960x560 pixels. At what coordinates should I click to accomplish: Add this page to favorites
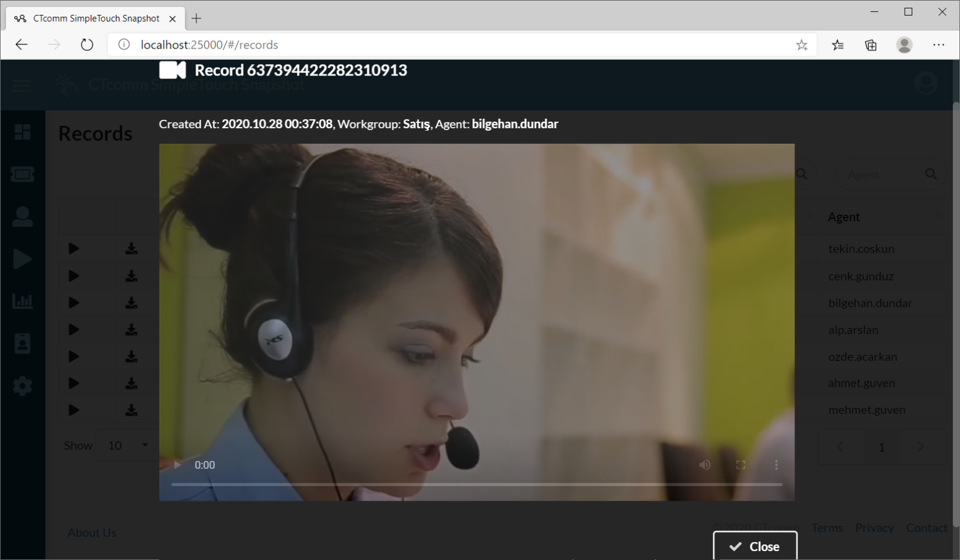point(802,45)
